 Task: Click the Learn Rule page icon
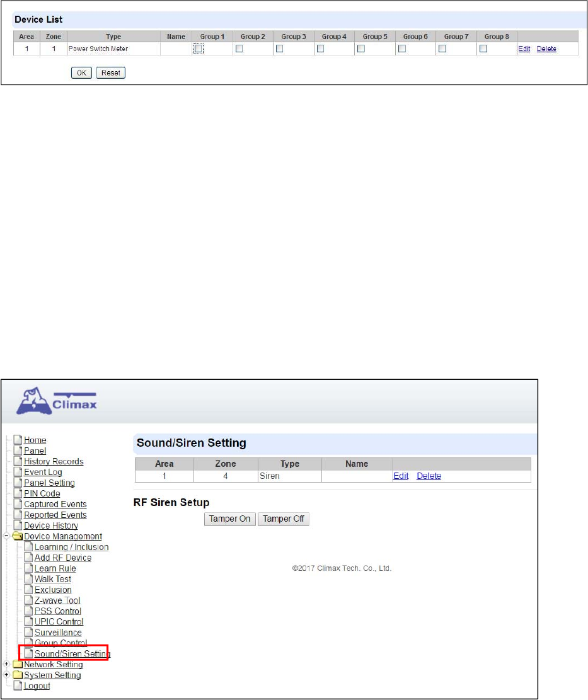tap(28, 568)
